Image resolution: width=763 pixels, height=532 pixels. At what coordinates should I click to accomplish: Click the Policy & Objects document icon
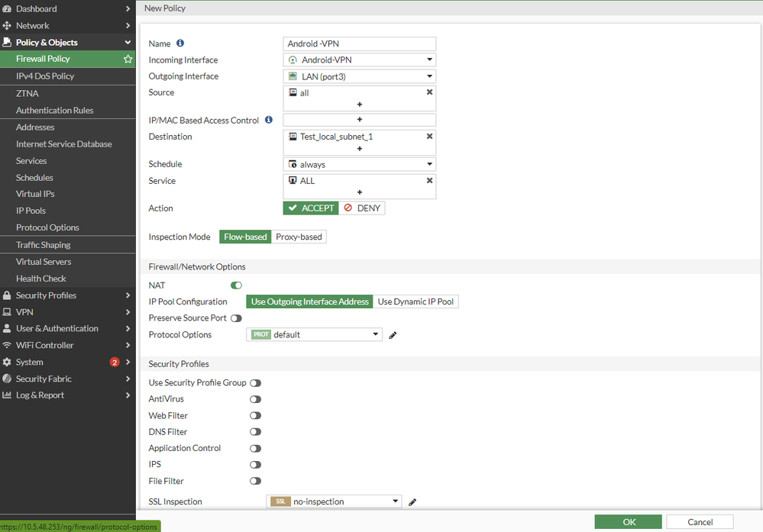click(x=7, y=42)
